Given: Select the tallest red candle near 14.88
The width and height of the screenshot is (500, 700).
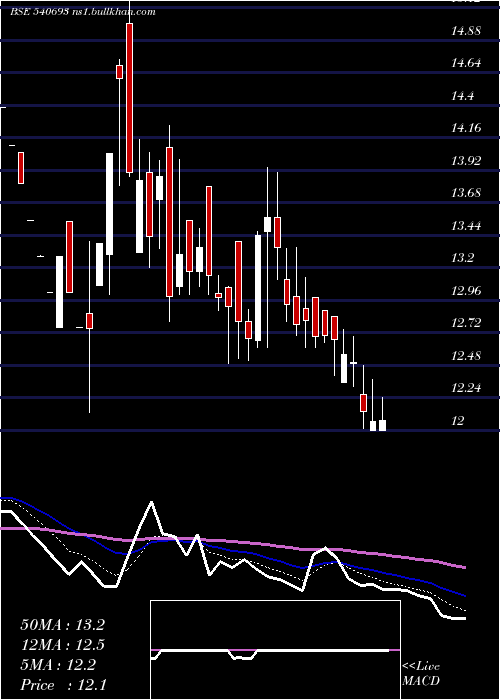Looking at the screenshot, I should coord(129,98).
